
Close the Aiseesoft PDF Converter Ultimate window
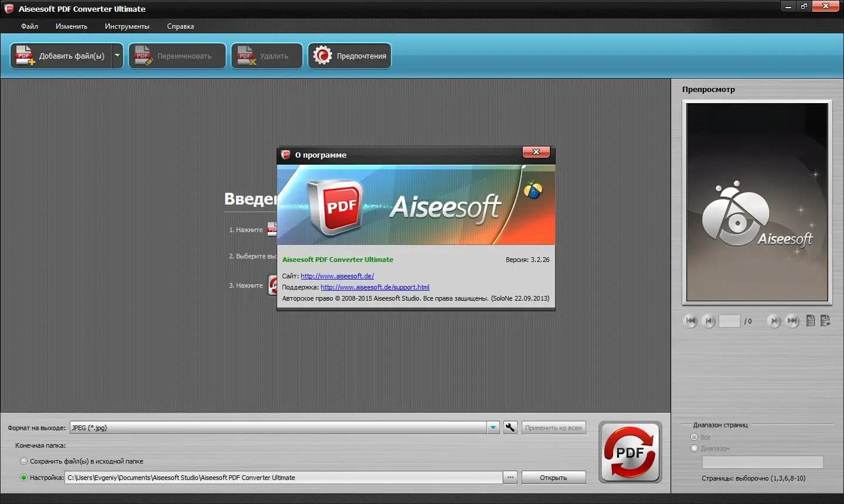click(x=826, y=6)
